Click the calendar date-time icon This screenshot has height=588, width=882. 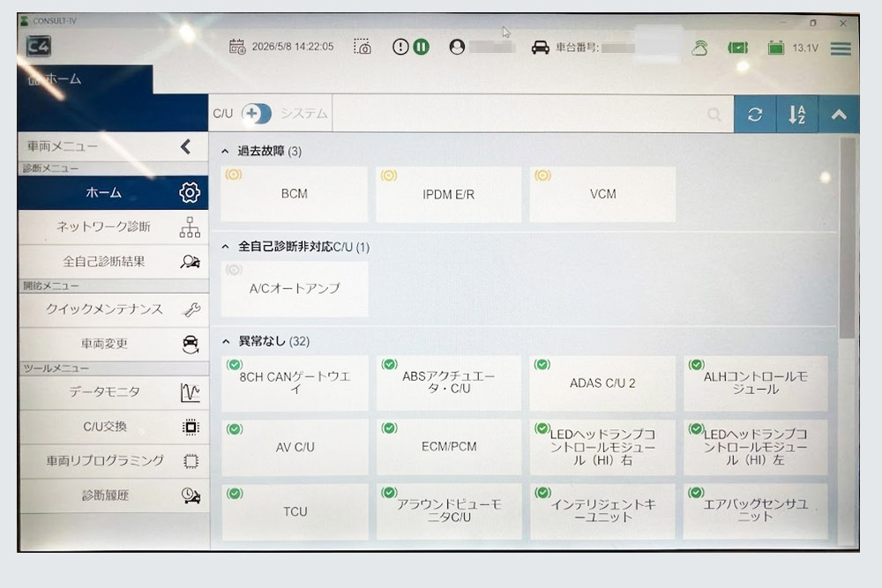coord(237,47)
